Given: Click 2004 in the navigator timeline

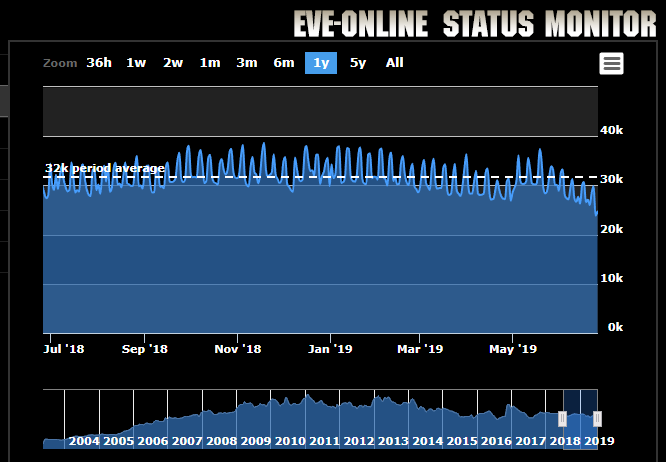Looking at the screenshot, I should 84,441.
